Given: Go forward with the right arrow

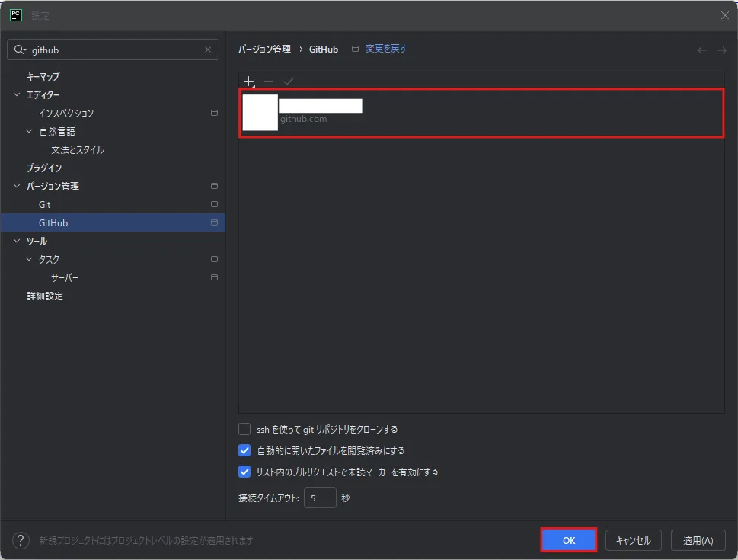Looking at the screenshot, I should tap(721, 50).
